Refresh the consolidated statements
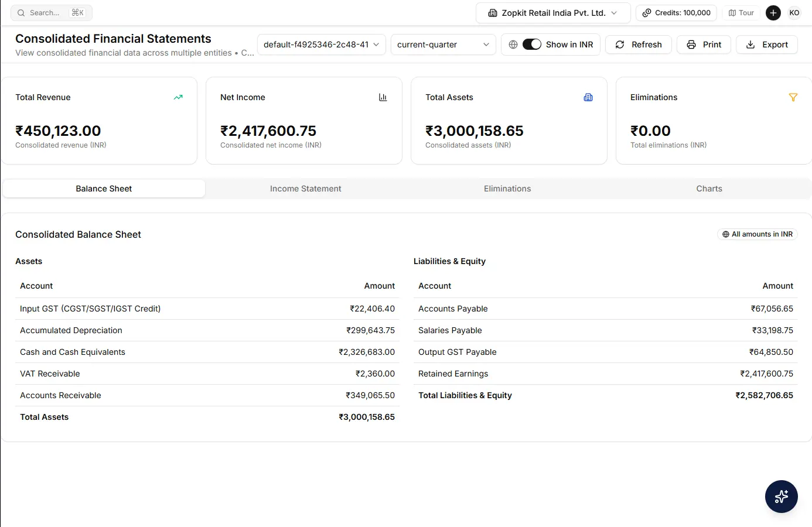This screenshot has width=812, height=527. tap(638, 45)
